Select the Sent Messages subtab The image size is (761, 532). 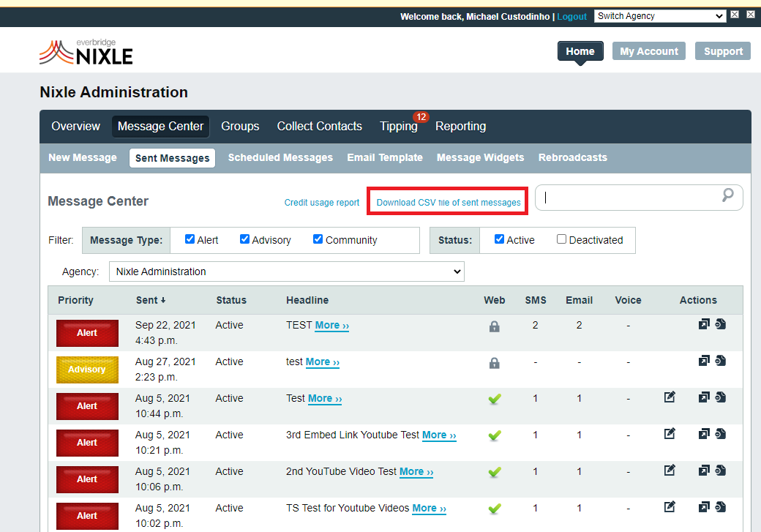click(172, 158)
